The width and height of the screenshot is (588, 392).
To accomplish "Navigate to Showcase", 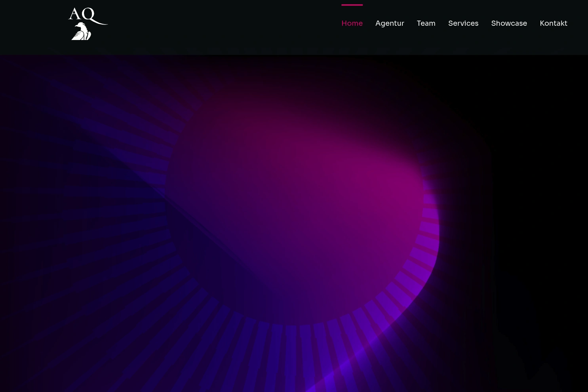I will 509,23.
